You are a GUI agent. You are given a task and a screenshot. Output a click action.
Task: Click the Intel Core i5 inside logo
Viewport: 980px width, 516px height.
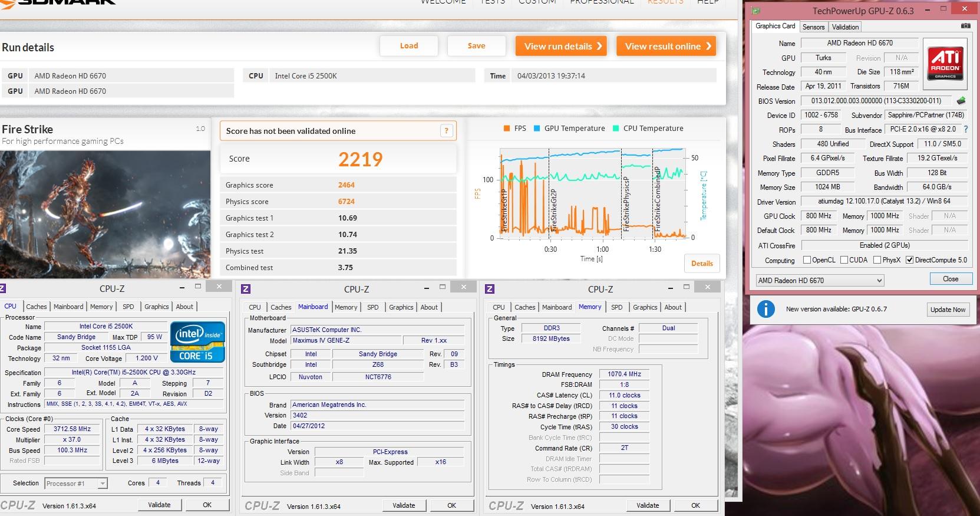tap(197, 341)
